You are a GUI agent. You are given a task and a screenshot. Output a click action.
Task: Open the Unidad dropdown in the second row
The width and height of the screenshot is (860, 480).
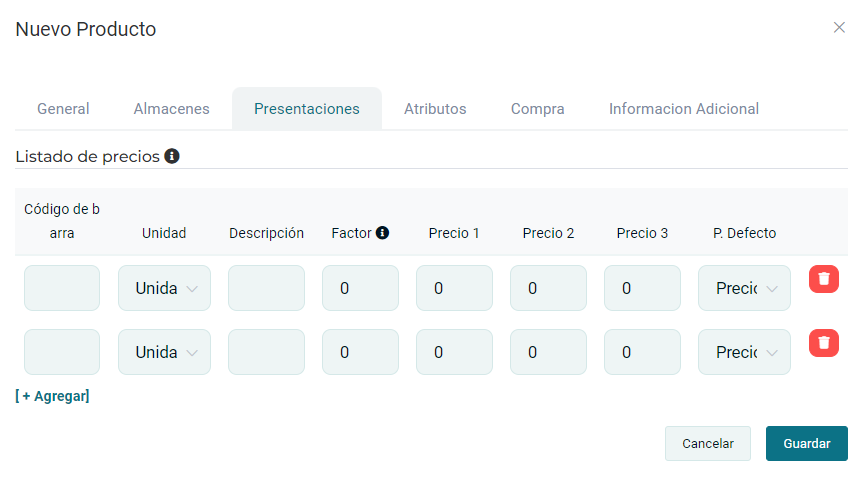click(164, 352)
